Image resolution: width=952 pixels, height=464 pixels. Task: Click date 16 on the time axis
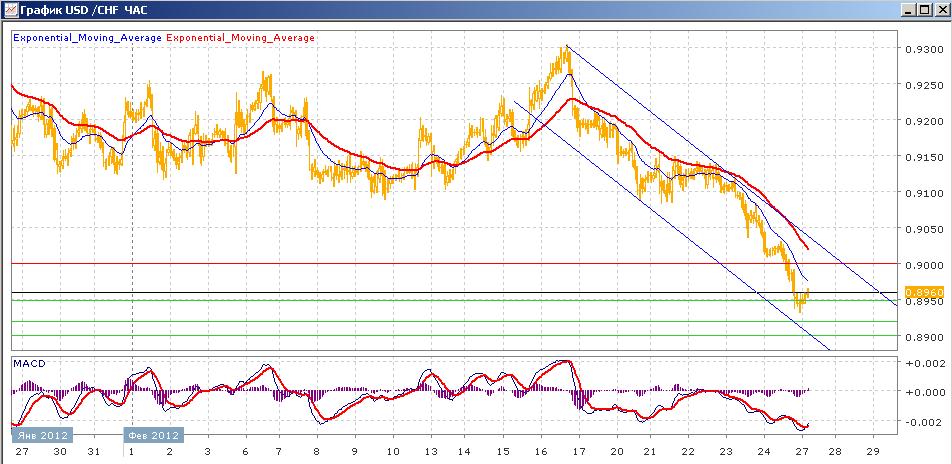[542, 452]
